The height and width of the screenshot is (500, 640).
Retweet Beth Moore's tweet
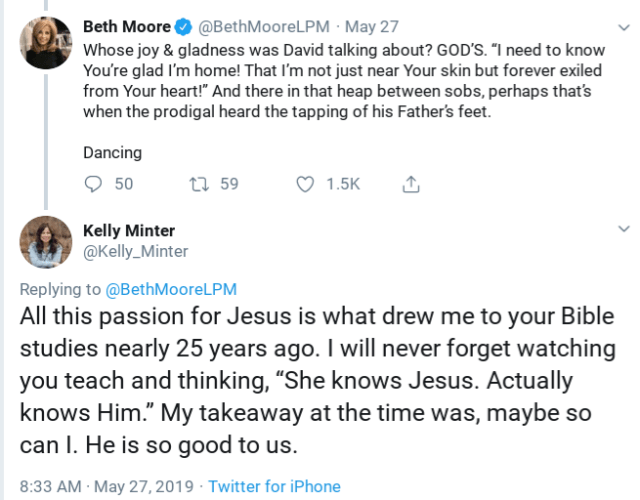(x=197, y=183)
